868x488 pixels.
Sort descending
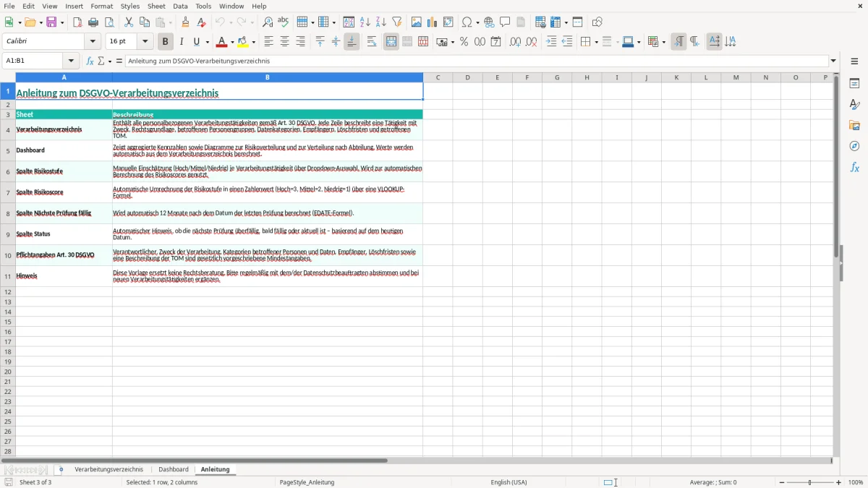[x=380, y=22]
